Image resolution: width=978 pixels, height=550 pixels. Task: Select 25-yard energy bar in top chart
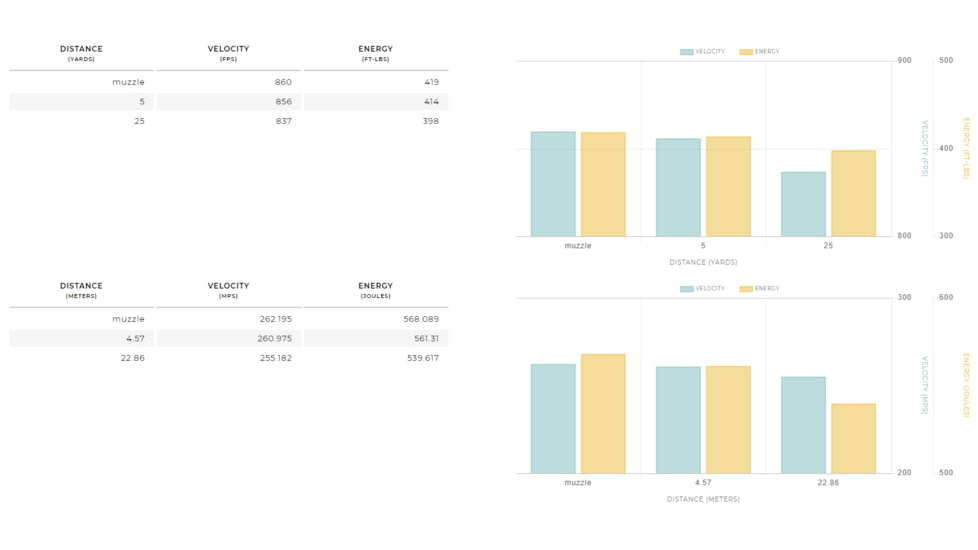pyautogui.click(x=853, y=194)
